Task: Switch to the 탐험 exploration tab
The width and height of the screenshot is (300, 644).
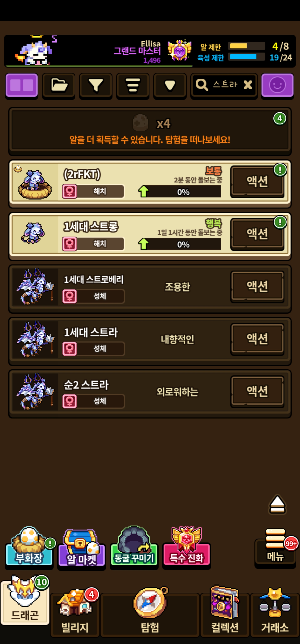Action: [x=150, y=613]
